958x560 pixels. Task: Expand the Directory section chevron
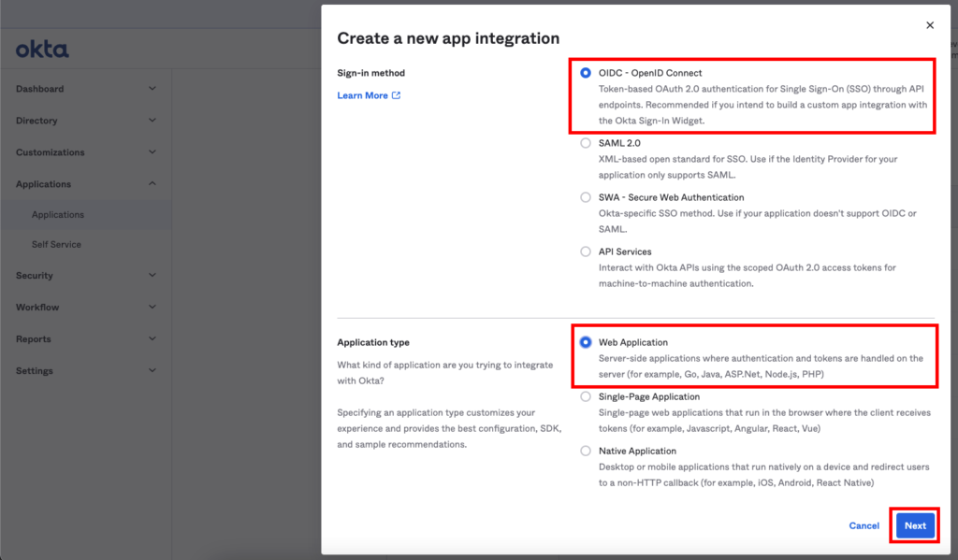(x=152, y=121)
